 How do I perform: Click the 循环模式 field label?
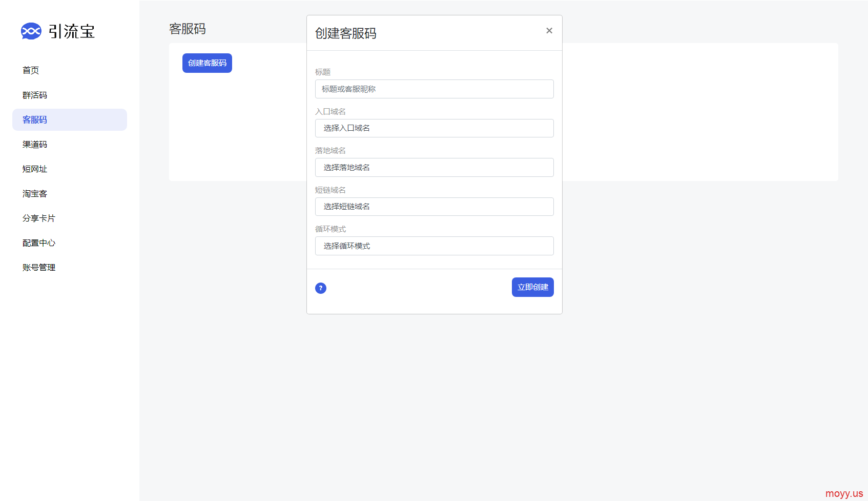pos(330,229)
